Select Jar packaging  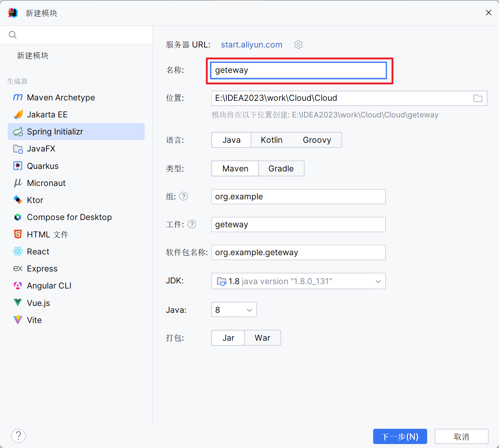[x=228, y=338]
